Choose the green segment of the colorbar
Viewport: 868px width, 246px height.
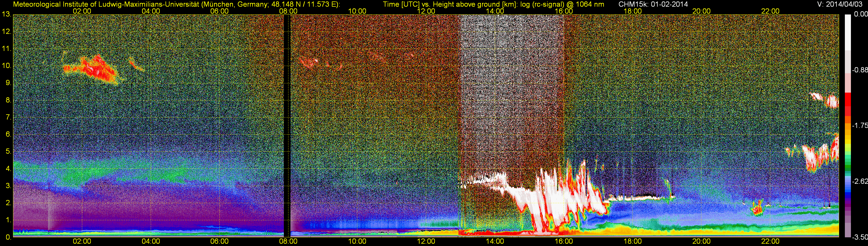click(847, 166)
